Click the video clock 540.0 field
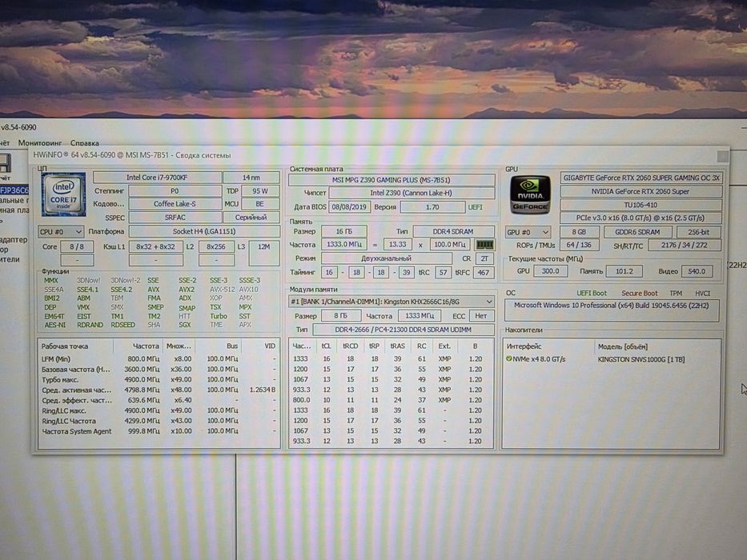This screenshot has height=560, width=747. (x=697, y=271)
